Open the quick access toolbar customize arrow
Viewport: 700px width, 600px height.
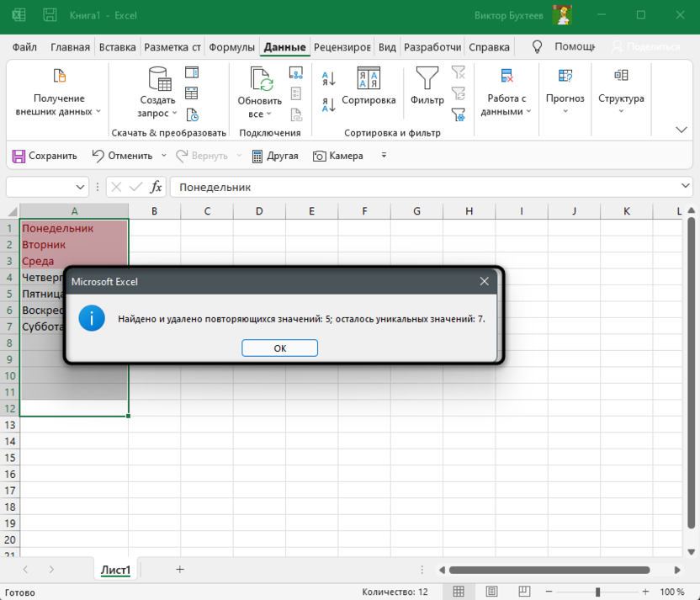coord(384,156)
